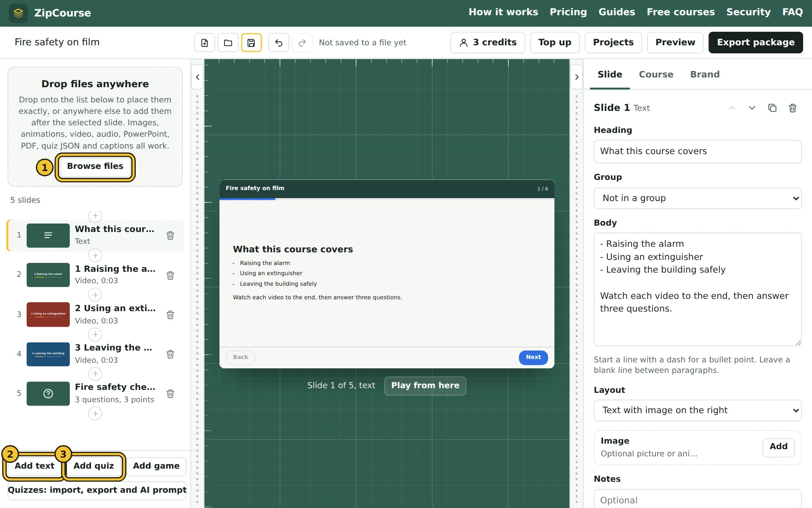This screenshot has width=812, height=508.
Task: Delete the '3 Leaving the ...' video slide
Action: 170,354
